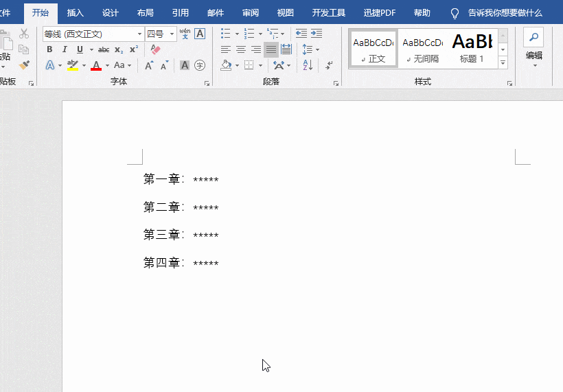
Task: Open the font size 四号 dropdown
Action: coord(172,34)
